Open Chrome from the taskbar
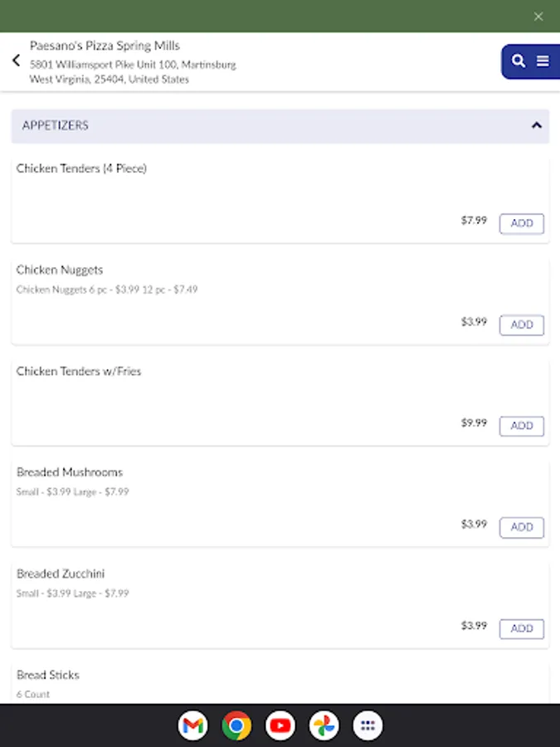Viewport: 560px width, 747px height. pyautogui.click(x=236, y=725)
